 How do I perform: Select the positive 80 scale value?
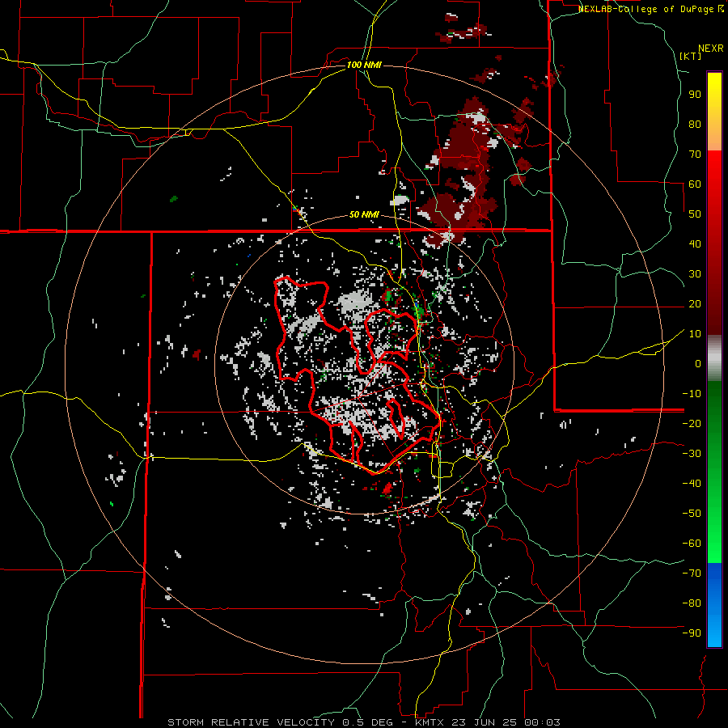[x=695, y=124]
